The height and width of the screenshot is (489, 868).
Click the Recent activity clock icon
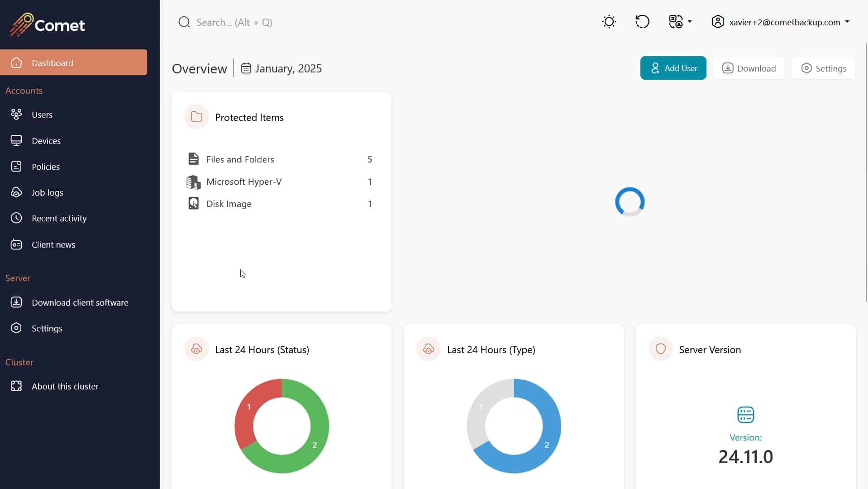pyautogui.click(x=16, y=218)
